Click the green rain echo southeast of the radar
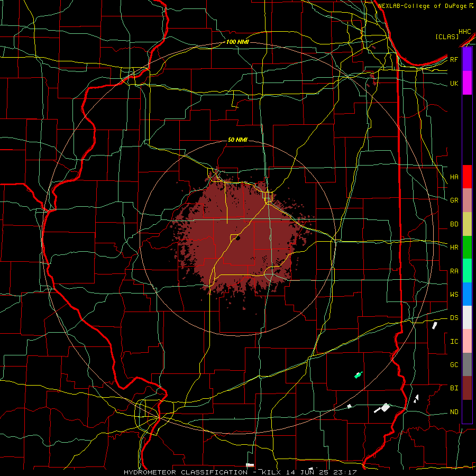The width and height of the screenshot is (476, 476). (x=359, y=375)
